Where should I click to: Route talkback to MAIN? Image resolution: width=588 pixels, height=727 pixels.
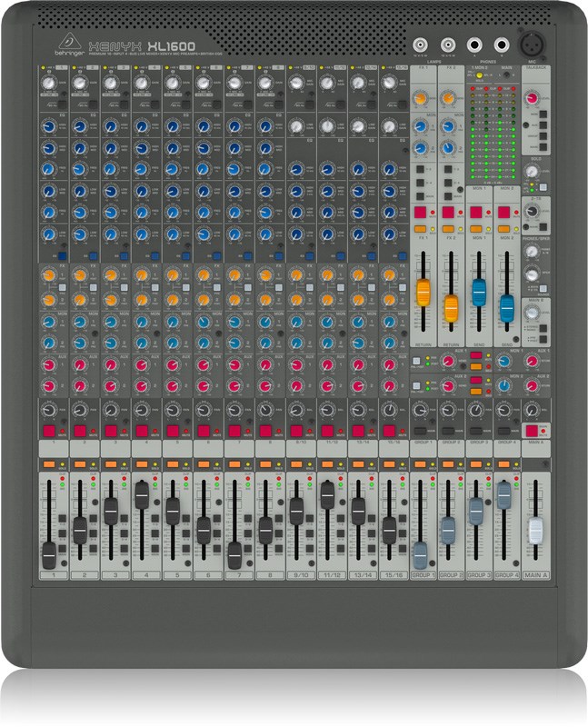(543, 147)
